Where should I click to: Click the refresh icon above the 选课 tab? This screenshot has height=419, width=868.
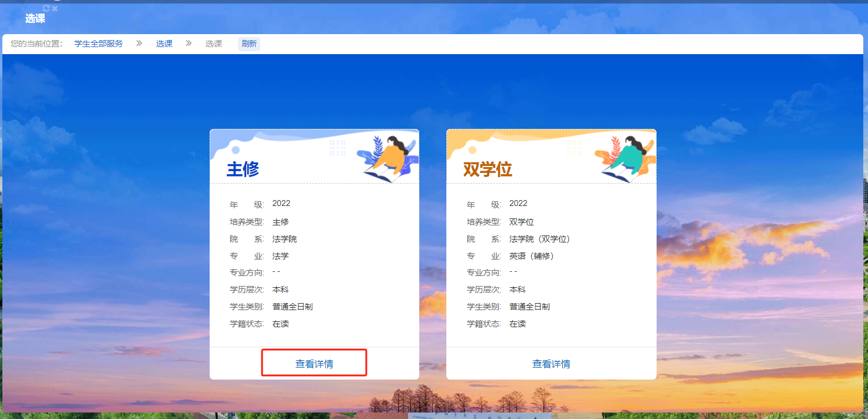tap(47, 8)
